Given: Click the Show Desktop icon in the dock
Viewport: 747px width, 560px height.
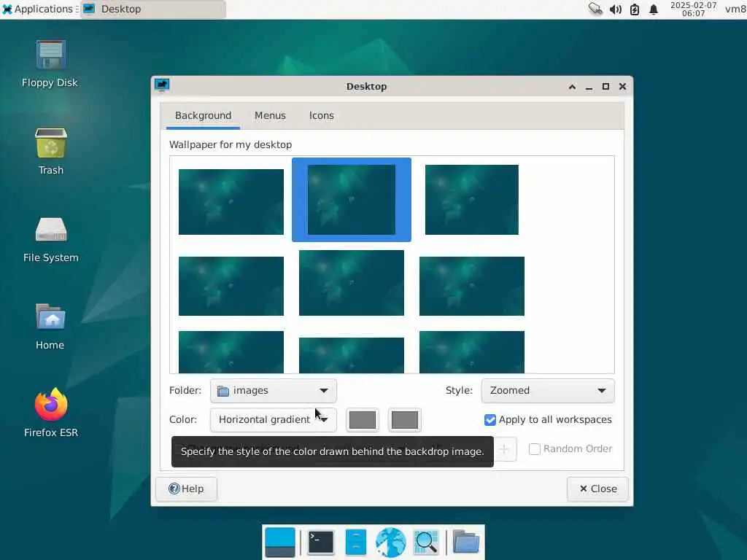Looking at the screenshot, I should point(280,542).
